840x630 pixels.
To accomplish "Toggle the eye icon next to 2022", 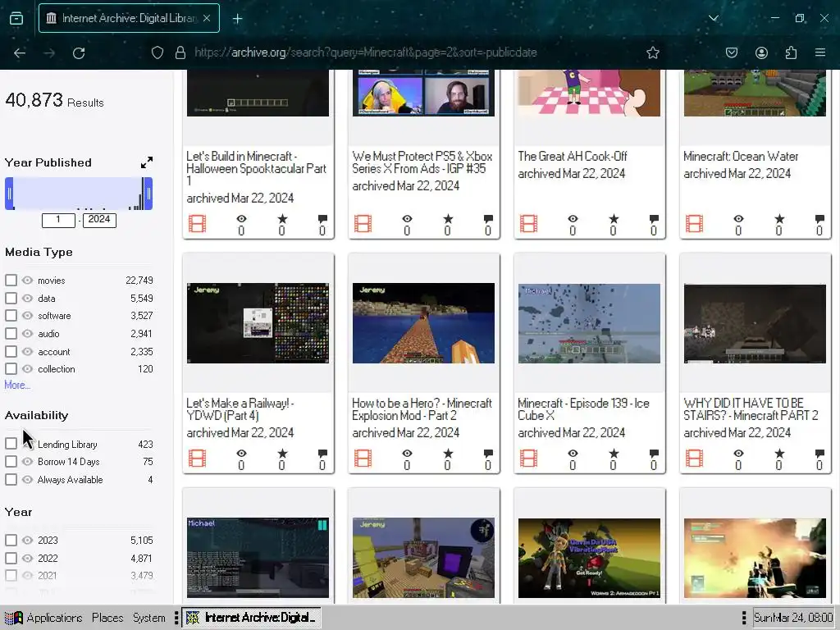I will click(27, 558).
